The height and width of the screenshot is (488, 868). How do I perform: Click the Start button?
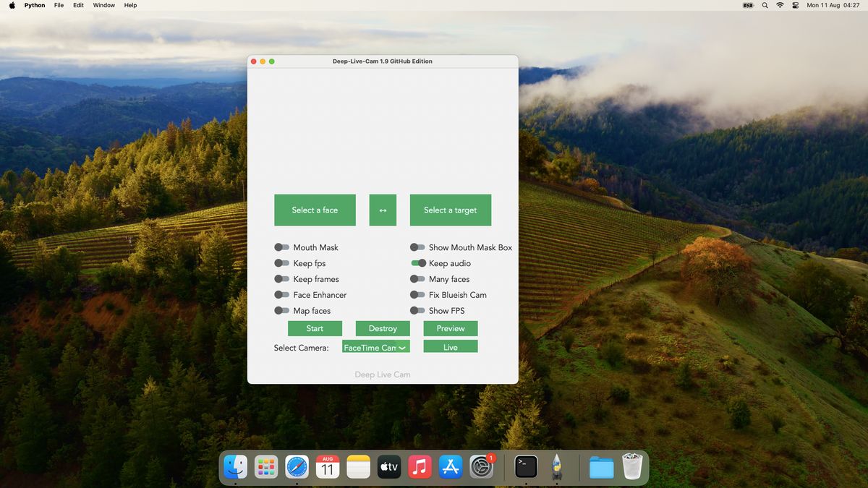click(x=315, y=328)
